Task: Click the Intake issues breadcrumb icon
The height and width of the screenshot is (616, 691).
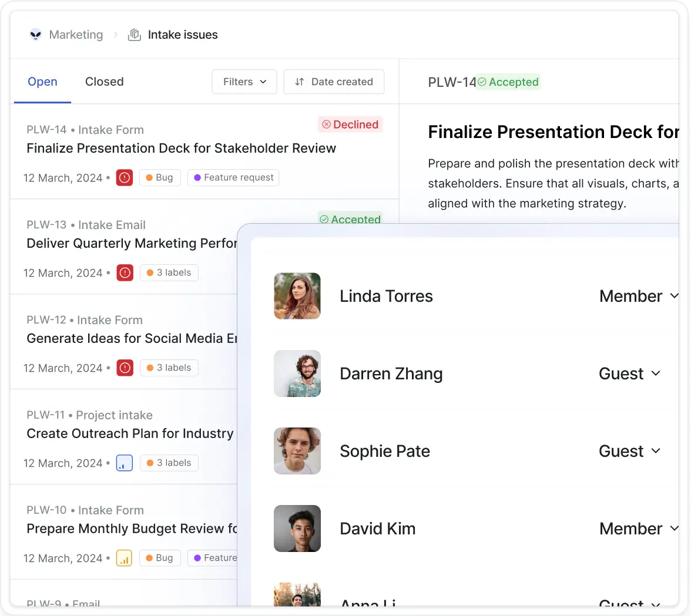Action: [x=135, y=35]
